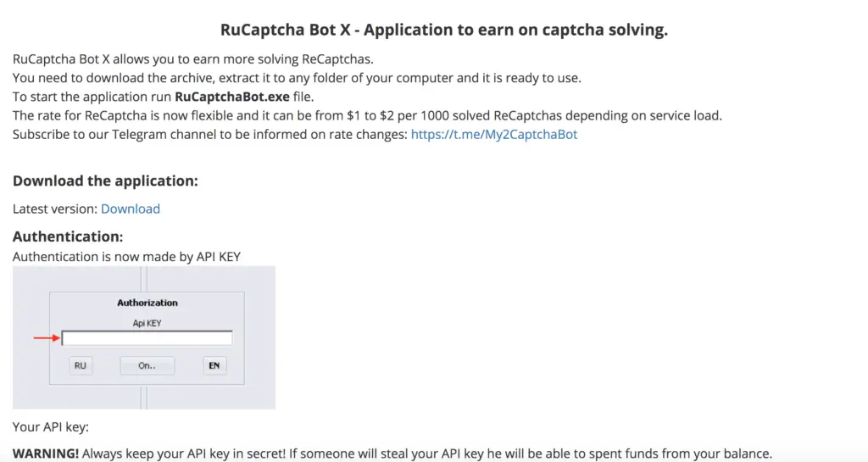The height and width of the screenshot is (462, 868).
Task: Click the 'Authorization' title inside the dialog
Action: (x=147, y=303)
